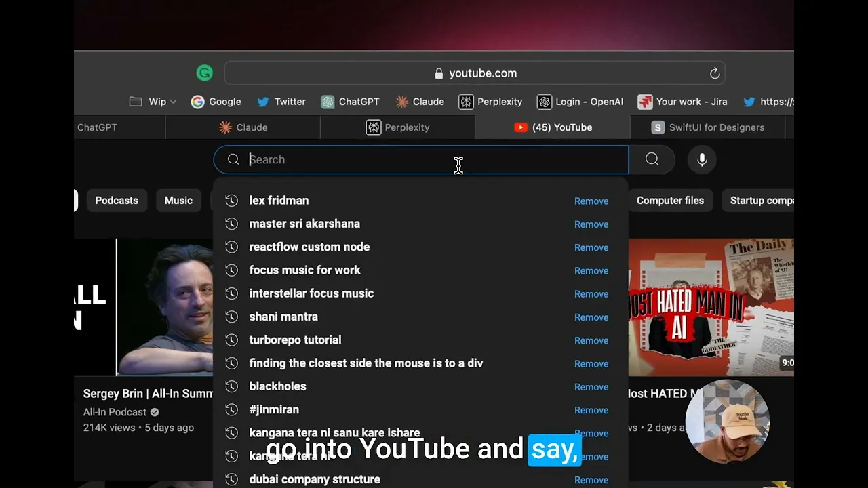Remove dubai company structure from history
The width and height of the screenshot is (868, 488).
click(591, 480)
